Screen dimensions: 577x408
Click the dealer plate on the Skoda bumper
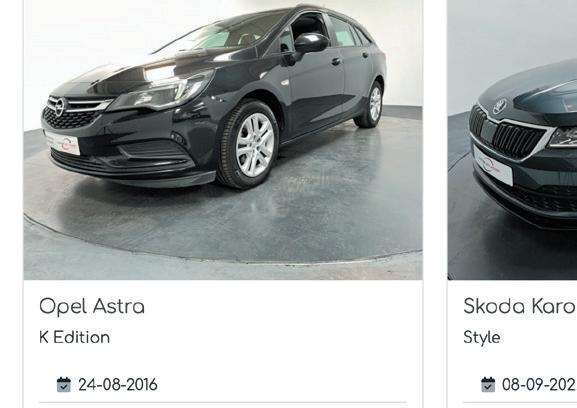(493, 165)
